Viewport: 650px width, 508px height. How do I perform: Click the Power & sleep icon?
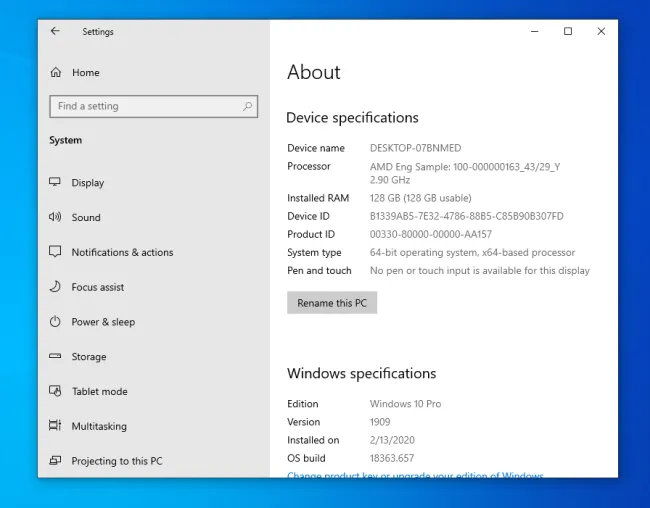point(56,322)
